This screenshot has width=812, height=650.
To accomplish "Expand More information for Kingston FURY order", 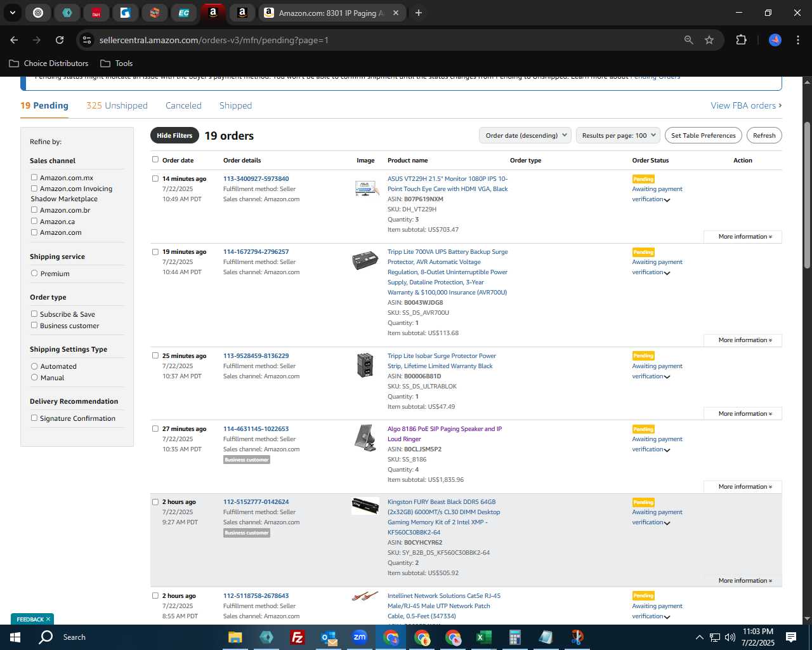I will [743, 581].
